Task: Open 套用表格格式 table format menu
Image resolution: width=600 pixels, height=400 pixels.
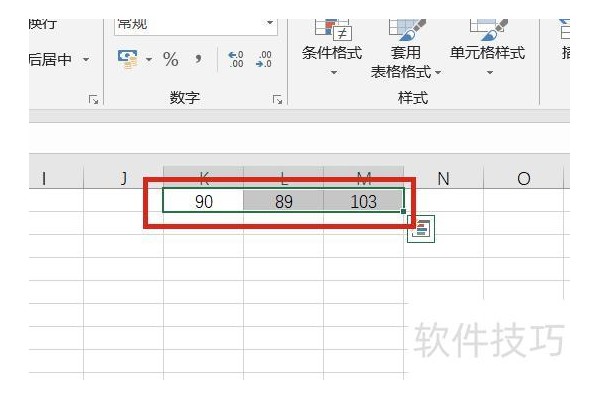Action: pos(406,49)
